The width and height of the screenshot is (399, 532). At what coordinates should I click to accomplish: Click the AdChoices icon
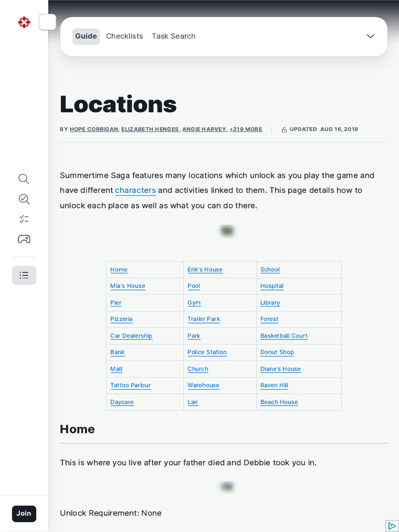coord(392,525)
